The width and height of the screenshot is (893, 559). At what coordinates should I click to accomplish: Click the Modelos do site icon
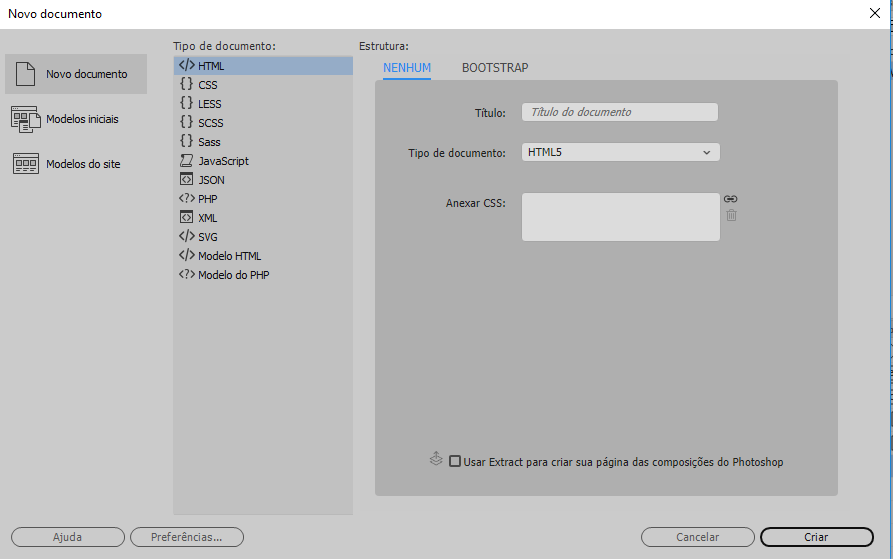pyautogui.click(x=26, y=164)
